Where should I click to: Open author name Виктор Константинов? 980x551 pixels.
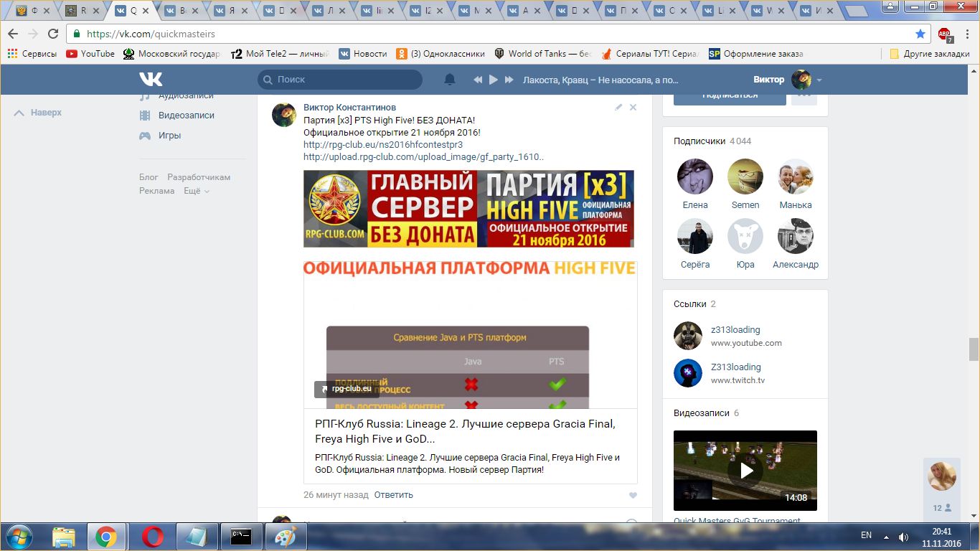[x=349, y=108]
